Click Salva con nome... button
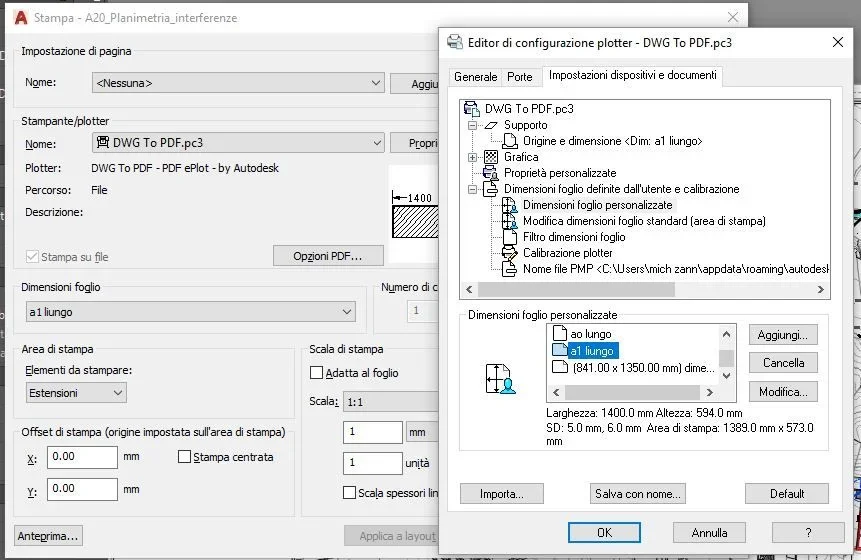 (x=638, y=494)
